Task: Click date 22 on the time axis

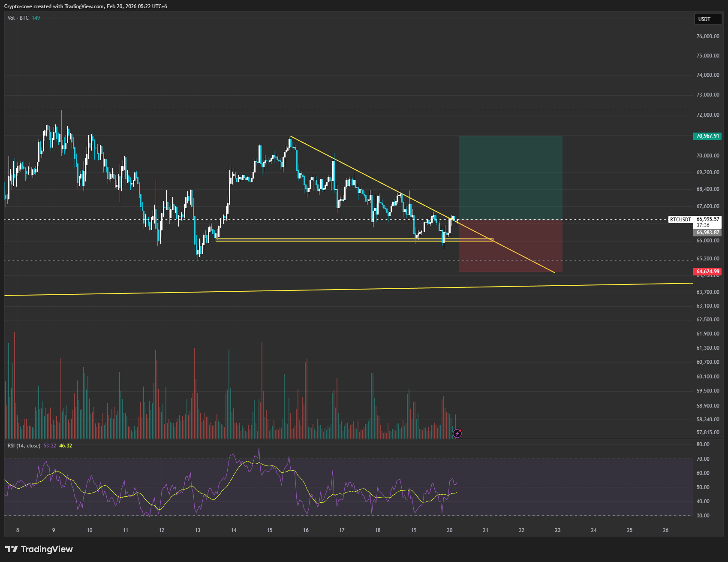Action: 522,530
